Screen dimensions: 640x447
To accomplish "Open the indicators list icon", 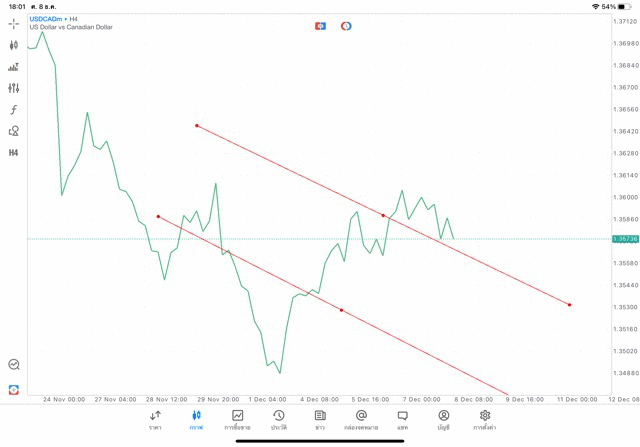I will click(13, 67).
